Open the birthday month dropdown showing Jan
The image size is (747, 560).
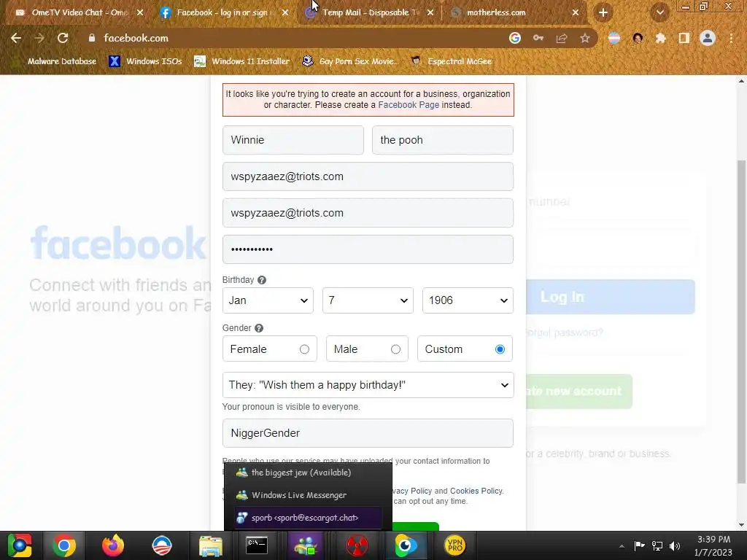tap(268, 300)
